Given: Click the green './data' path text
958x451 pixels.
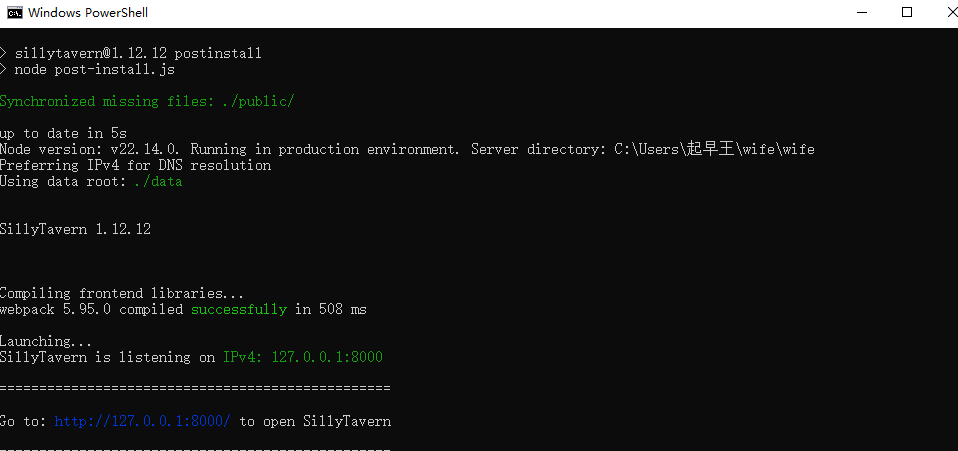Looking at the screenshot, I should point(158,182).
